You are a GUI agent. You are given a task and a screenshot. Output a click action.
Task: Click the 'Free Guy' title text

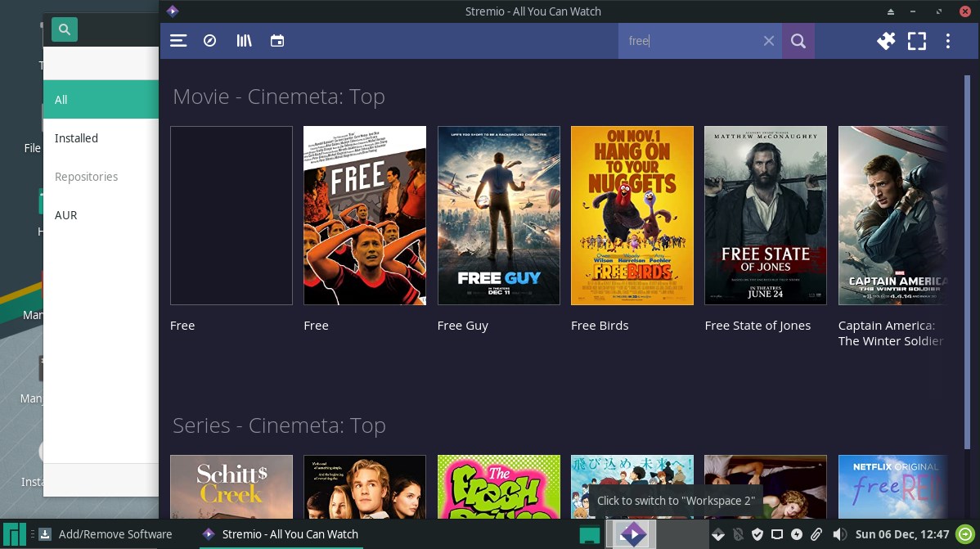click(x=462, y=326)
